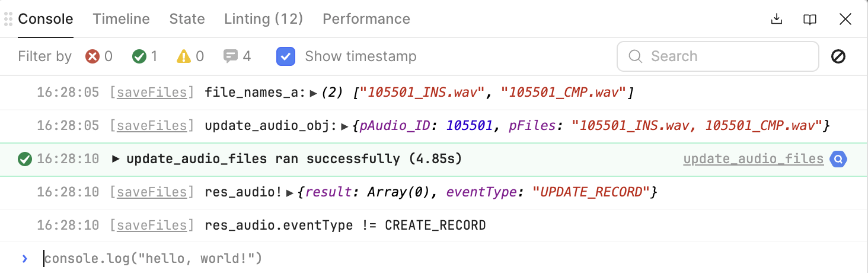Click the first [saveFiles] source link

coord(152,93)
